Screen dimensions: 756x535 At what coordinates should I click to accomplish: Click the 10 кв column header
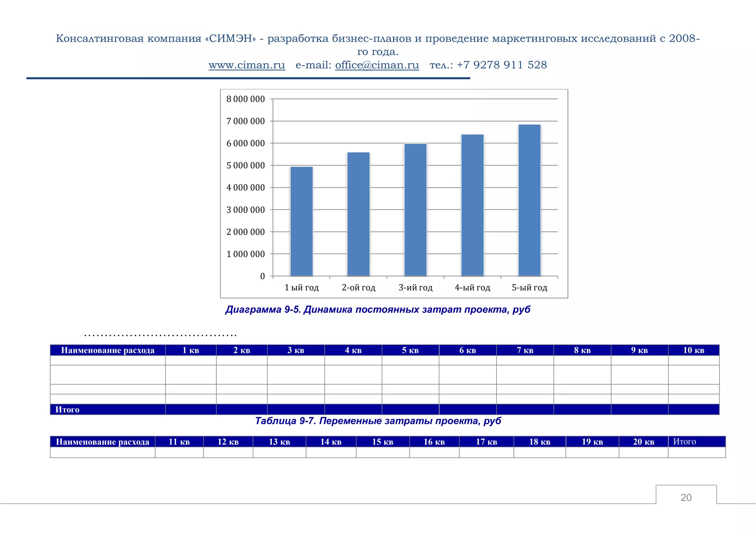click(694, 350)
